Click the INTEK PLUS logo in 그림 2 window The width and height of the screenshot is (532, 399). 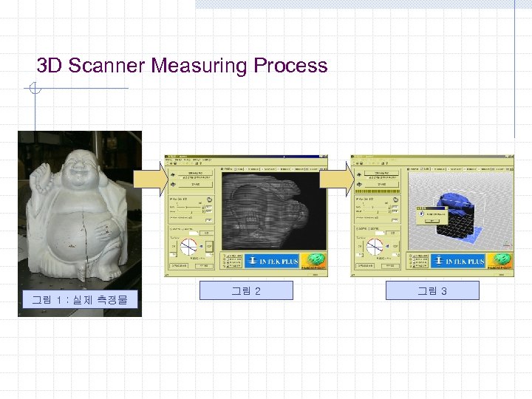pos(272,261)
